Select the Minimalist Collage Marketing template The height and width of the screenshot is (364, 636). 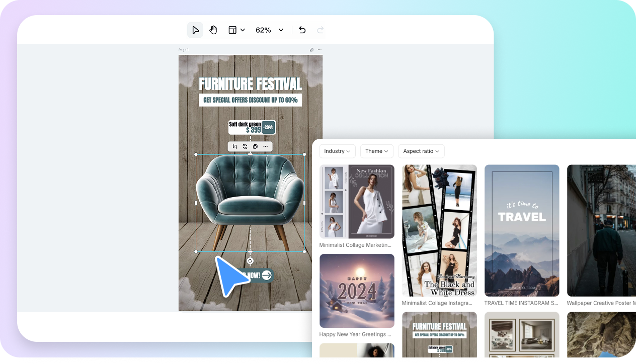357,202
